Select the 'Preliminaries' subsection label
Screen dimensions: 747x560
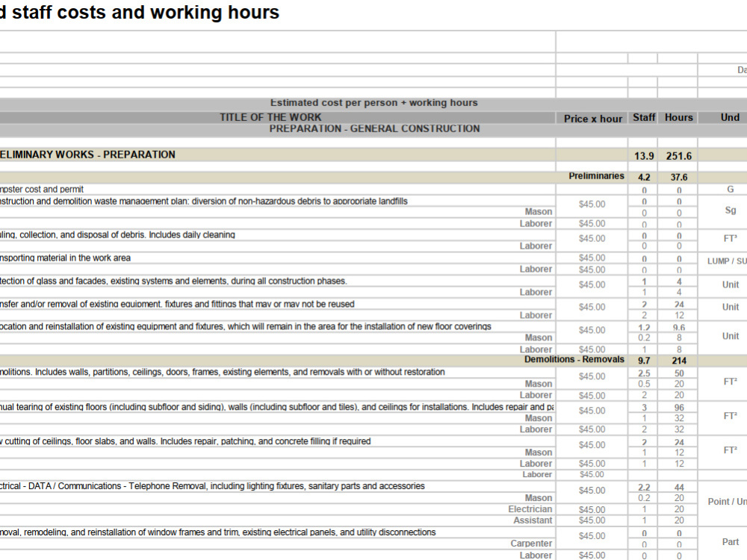pyautogui.click(x=596, y=176)
